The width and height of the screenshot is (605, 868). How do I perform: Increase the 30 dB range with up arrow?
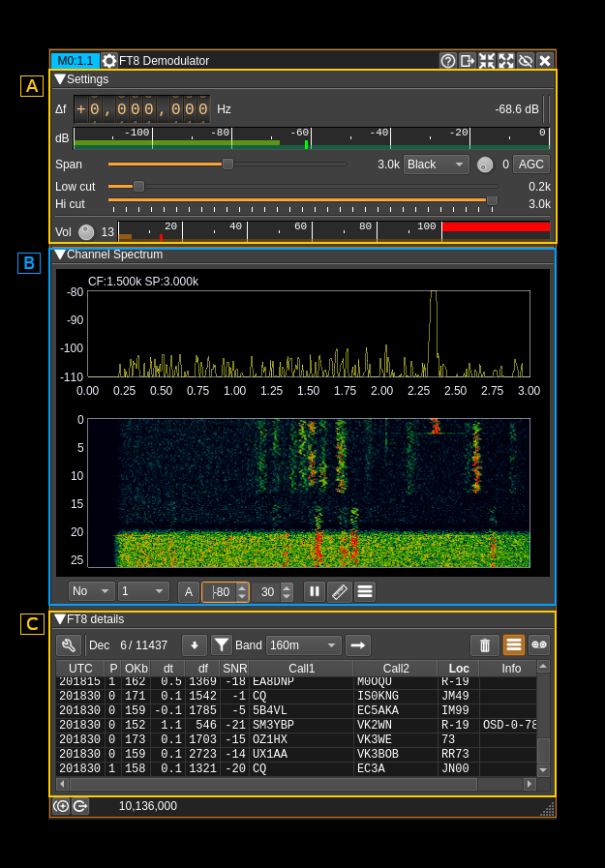pyautogui.click(x=287, y=587)
